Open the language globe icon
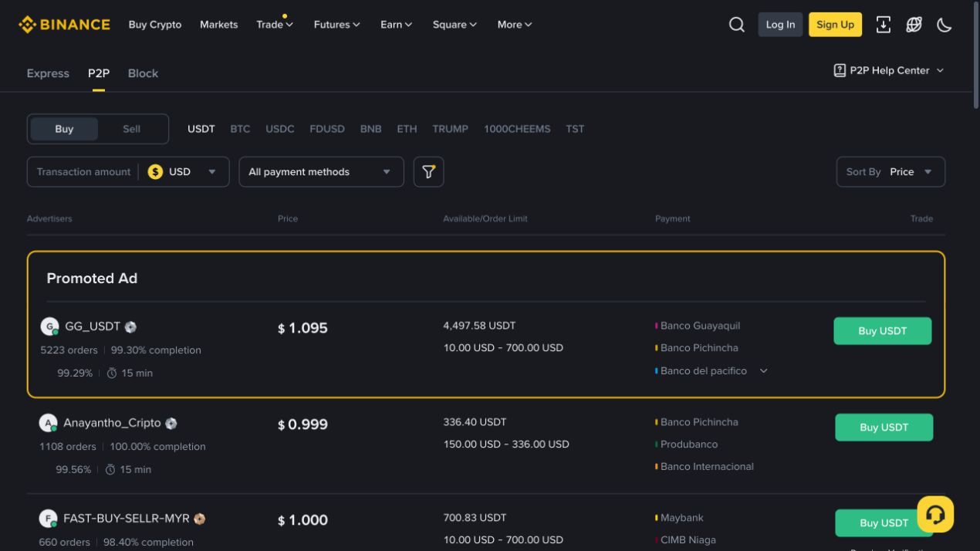Viewport: 980px width, 551px height. tap(914, 25)
